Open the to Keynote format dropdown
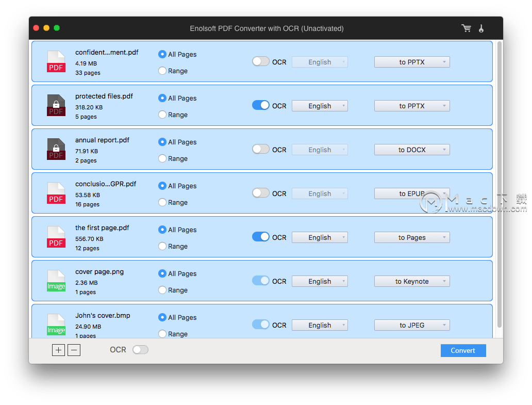532x405 pixels. coord(412,281)
